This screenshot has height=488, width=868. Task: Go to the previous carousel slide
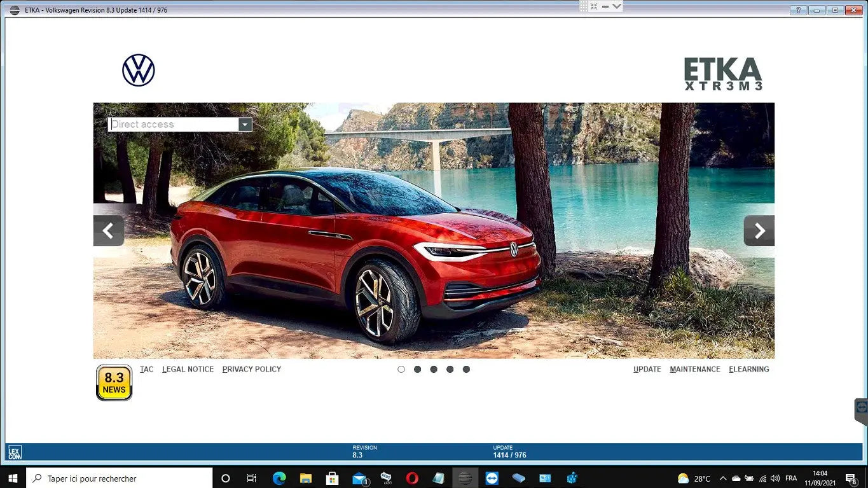[x=108, y=230]
